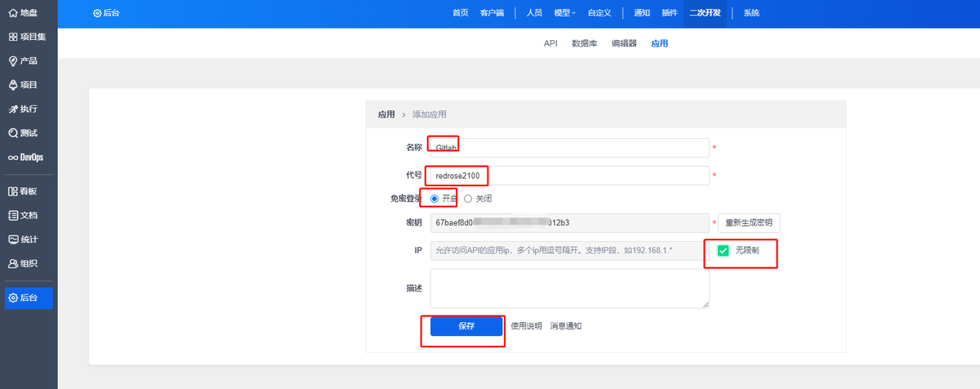Select highlighted 后台 sidebar item
The image size is (980, 389).
coord(29,297)
